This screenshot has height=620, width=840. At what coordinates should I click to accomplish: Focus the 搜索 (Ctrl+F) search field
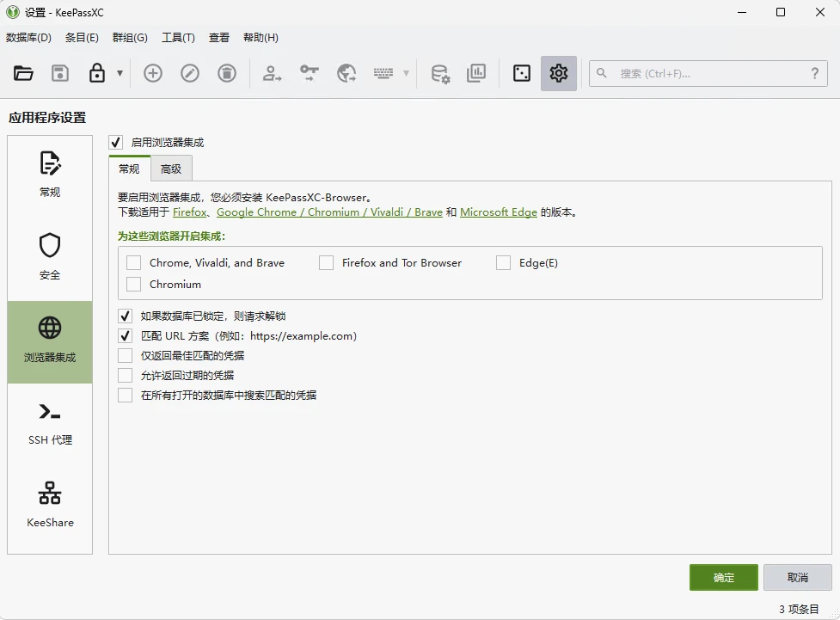(x=708, y=73)
